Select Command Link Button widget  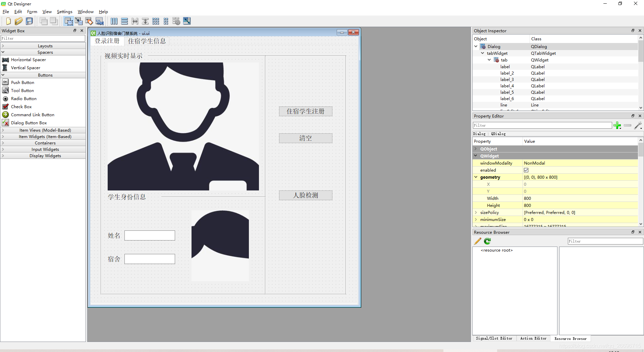coord(32,115)
